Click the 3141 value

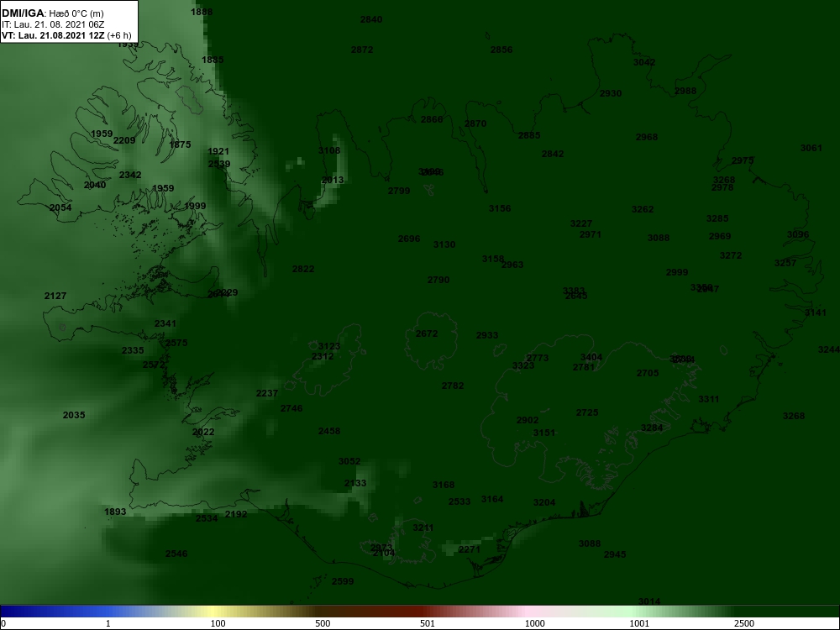816,312
